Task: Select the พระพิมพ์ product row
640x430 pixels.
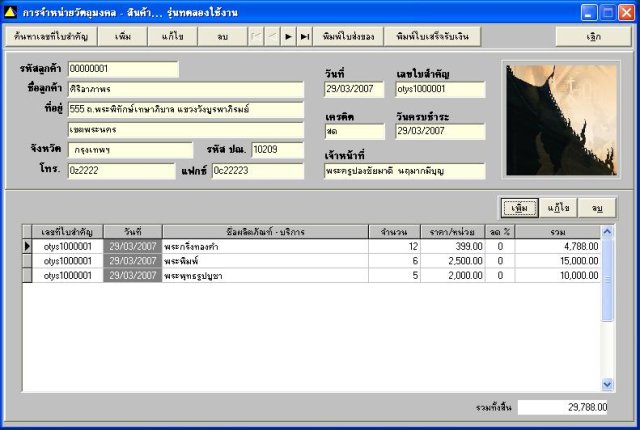Action: [264, 260]
